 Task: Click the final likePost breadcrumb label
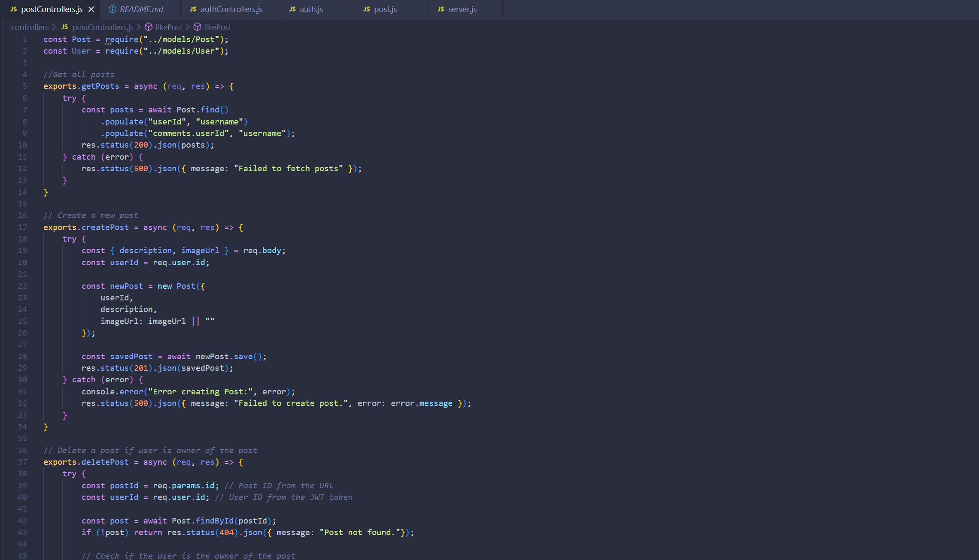217,27
